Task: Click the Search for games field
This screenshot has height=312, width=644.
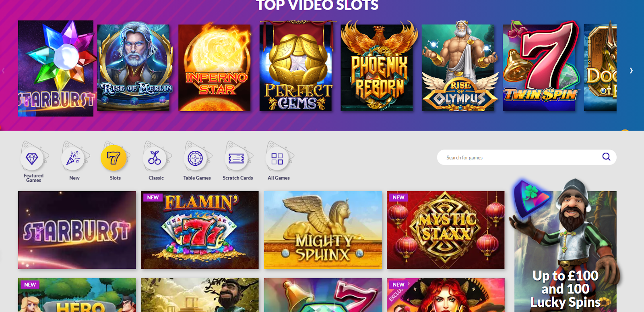Action: [527, 157]
